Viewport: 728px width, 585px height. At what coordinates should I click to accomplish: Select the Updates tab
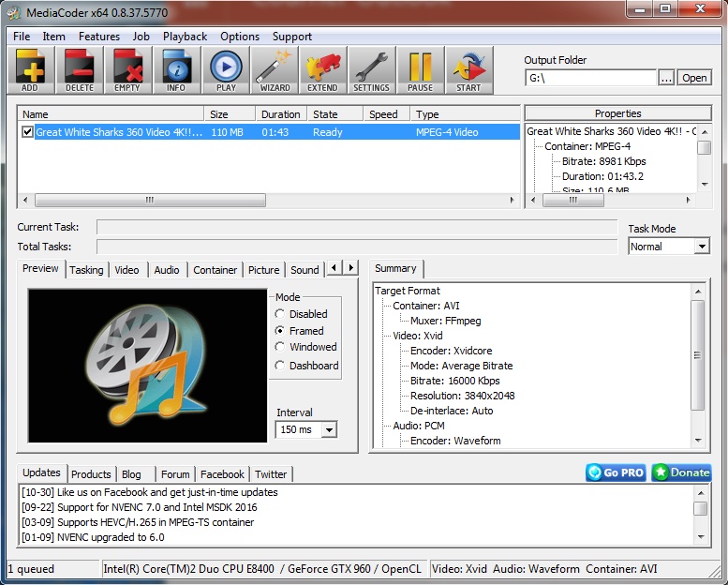[x=41, y=473]
